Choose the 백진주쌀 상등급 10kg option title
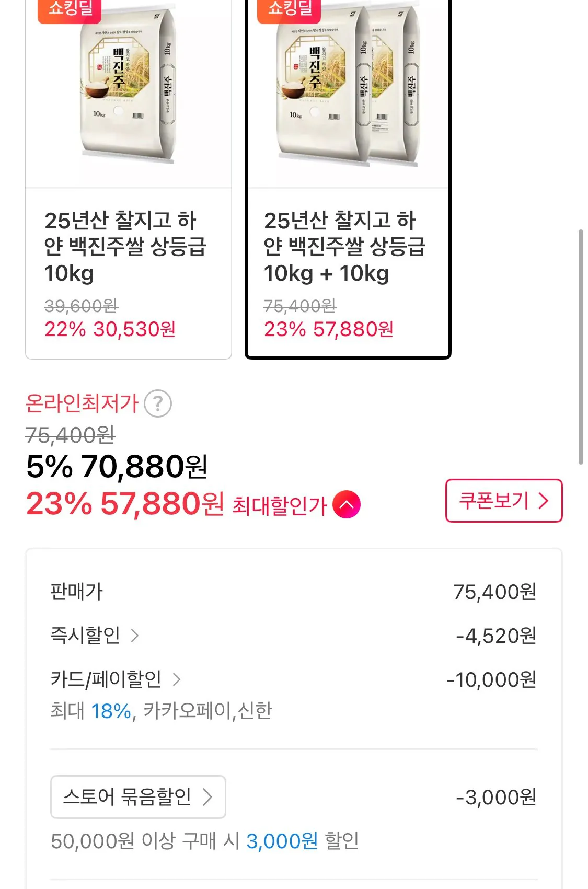The image size is (588, 889). [x=125, y=246]
